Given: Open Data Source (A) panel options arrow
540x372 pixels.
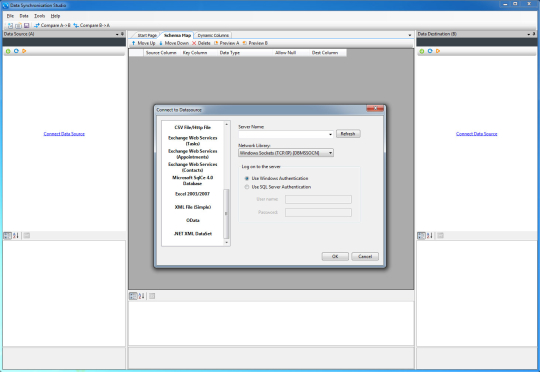Looking at the screenshot, I should point(117,34).
